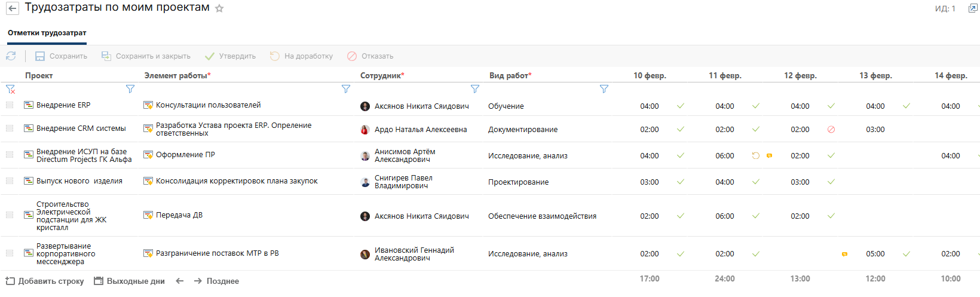Viewport: 980px width, 297px height.
Task: Star the page as favorite
Action: click(x=219, y=8)
